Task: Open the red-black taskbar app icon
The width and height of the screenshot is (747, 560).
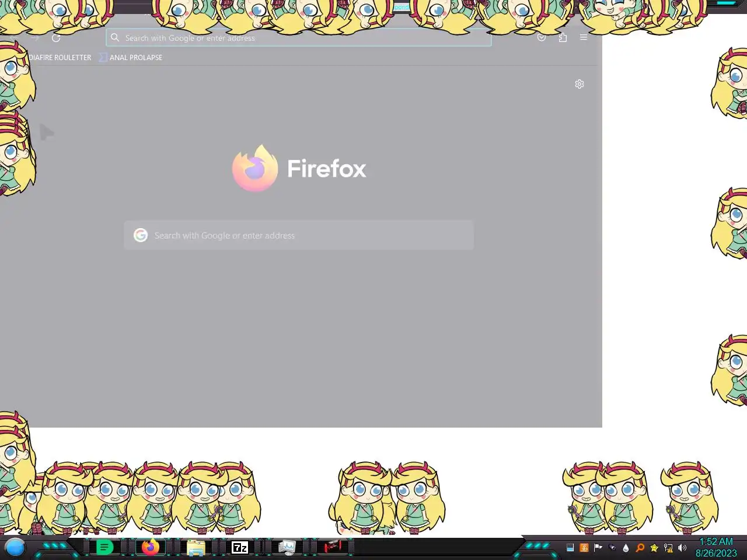Action: (x=333, y=547)
